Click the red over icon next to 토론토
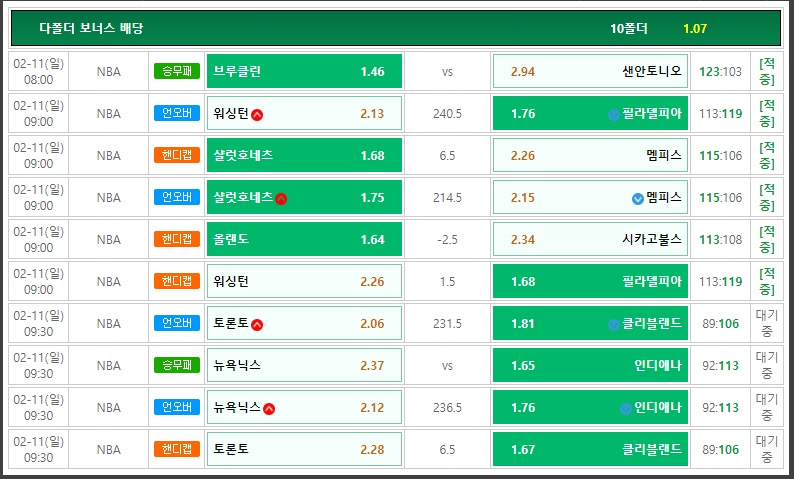This screenshot has width=794, height=479. pyautogui.click(x=257, y=325)
